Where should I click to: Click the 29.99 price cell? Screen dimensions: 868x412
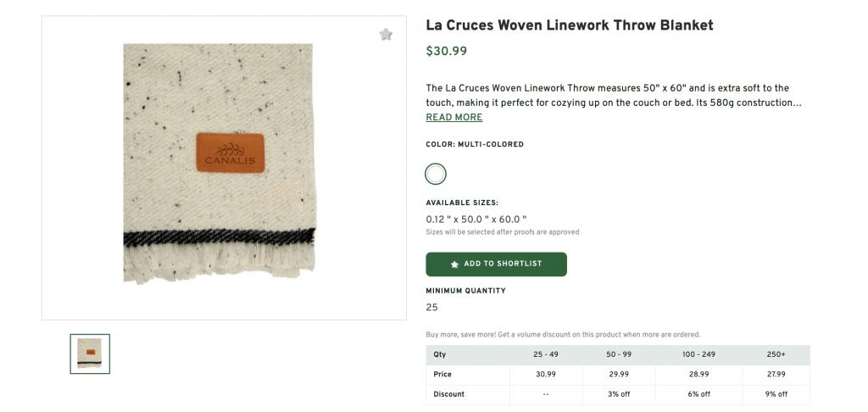pos(619,374)
